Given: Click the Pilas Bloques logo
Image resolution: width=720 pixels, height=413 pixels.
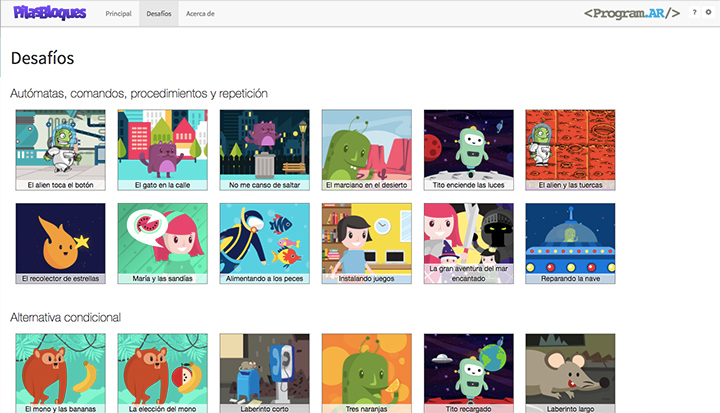Looking at the screenshot, I should [51, 14].
